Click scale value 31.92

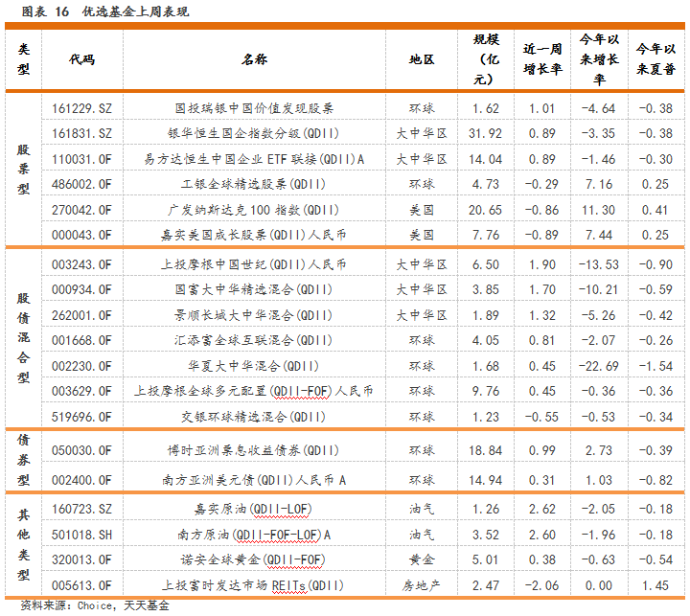[485, 133]
